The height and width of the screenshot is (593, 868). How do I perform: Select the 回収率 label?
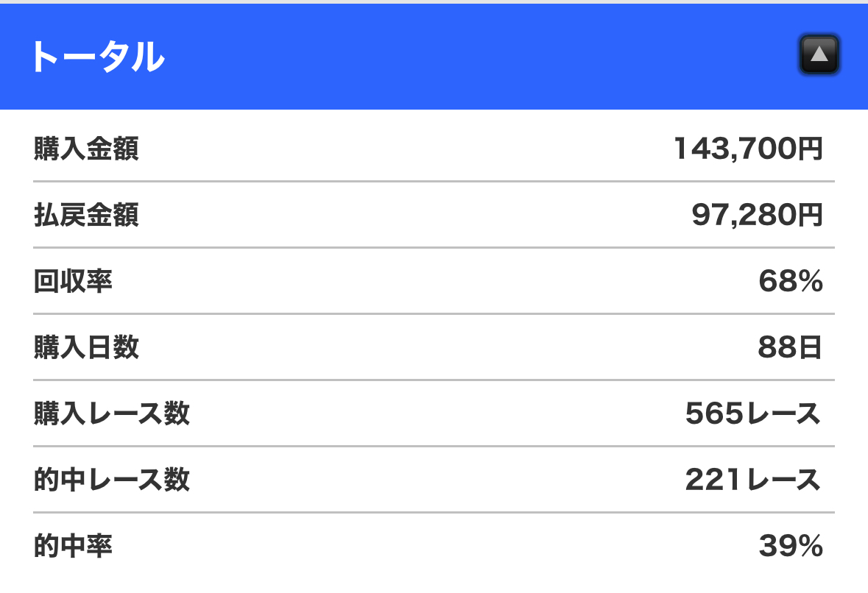click(73, 282)
